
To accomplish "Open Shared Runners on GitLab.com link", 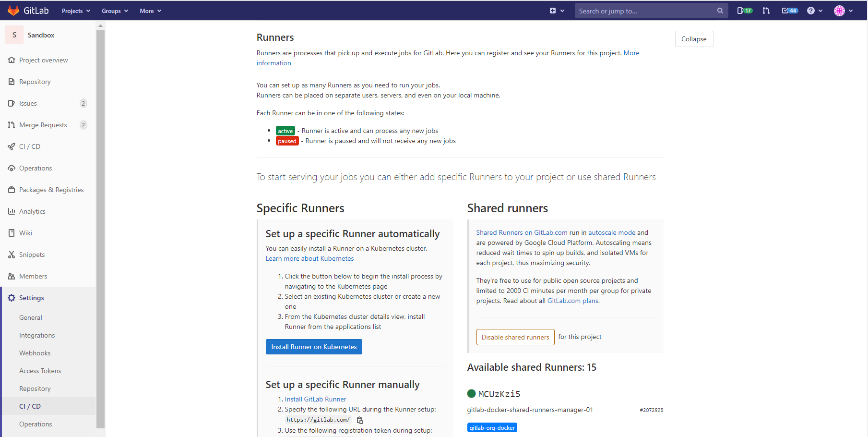I will tap(522, 232).
